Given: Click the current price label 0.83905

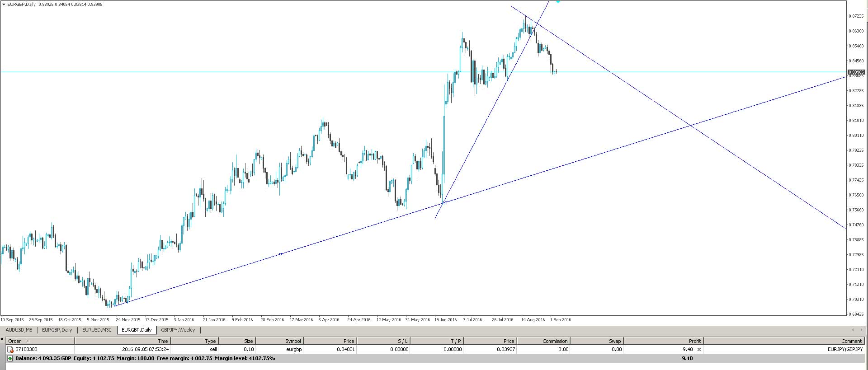Looking at the screenshot, I should click(856, 72).
